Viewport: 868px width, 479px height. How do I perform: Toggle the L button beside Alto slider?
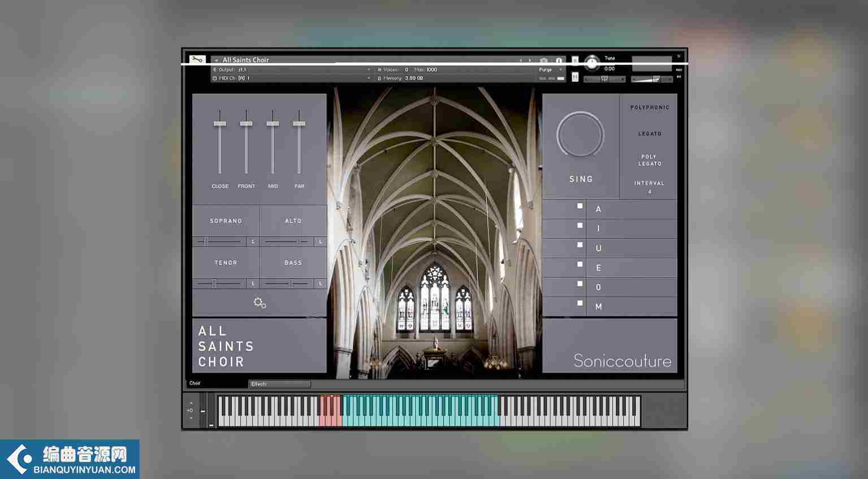tap(320, 242)
